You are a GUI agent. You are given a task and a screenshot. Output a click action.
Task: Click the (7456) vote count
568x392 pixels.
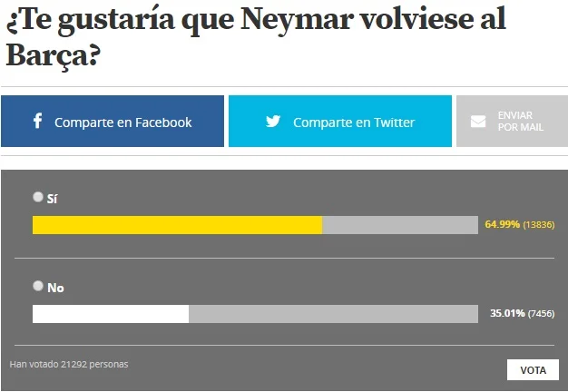[x=541, y=313]
